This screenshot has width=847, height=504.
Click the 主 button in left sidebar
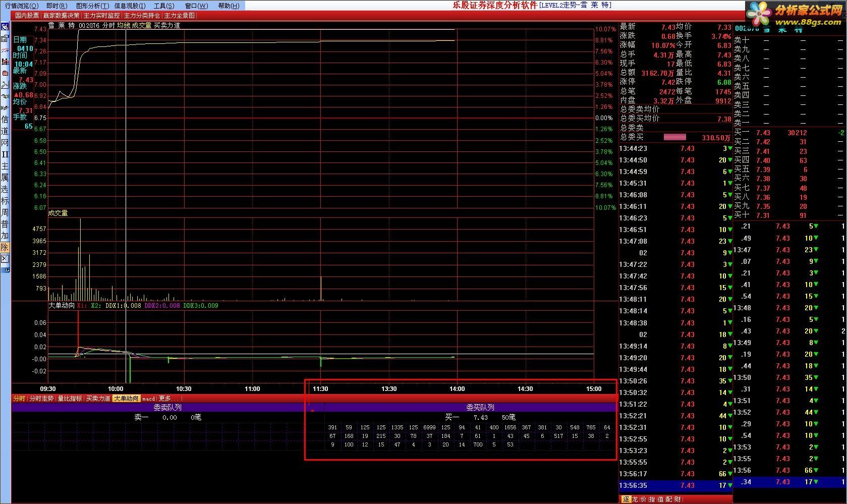(5, 166)
